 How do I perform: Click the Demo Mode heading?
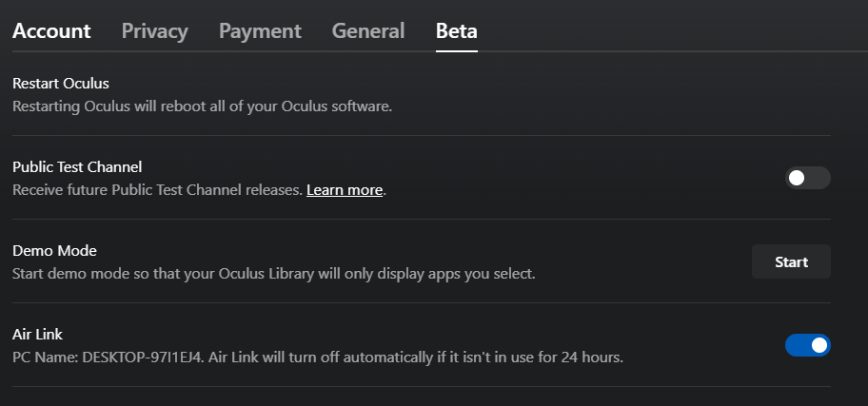54,251
